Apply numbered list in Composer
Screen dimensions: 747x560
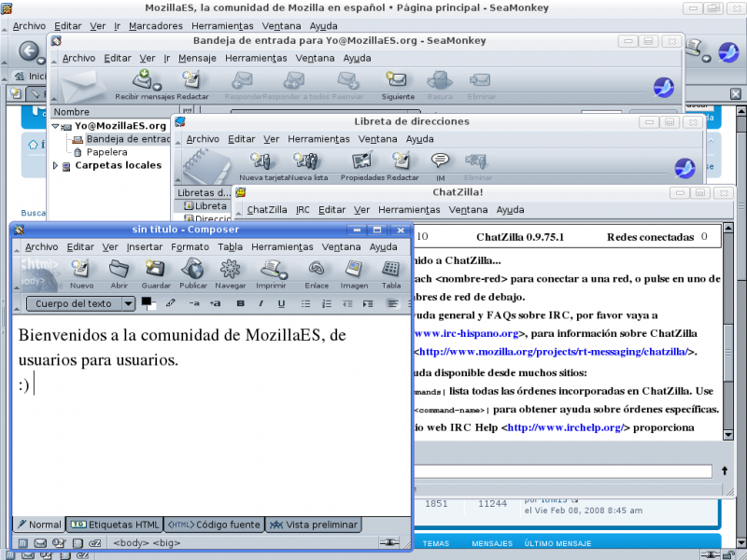[x=326, y=303]
